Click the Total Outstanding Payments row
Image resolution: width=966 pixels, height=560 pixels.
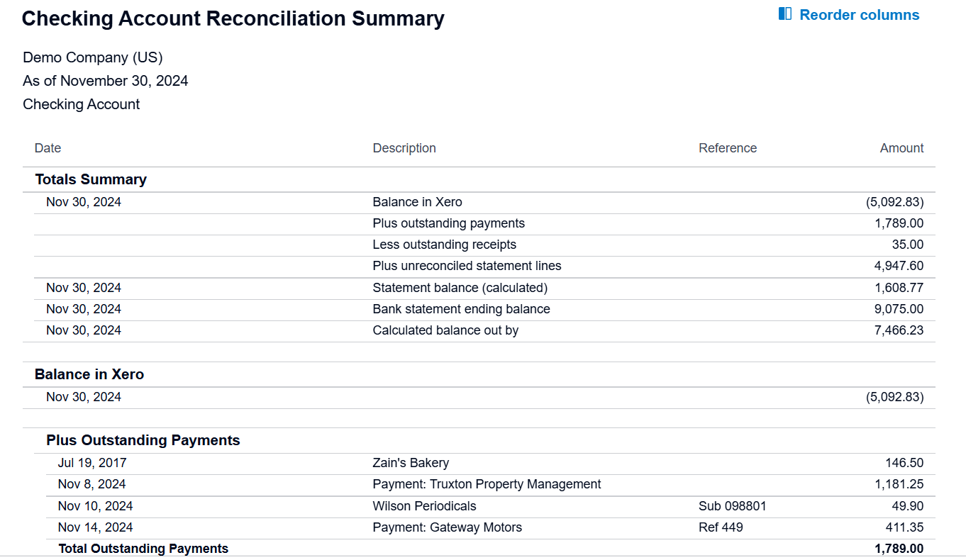tap(143, 548)
